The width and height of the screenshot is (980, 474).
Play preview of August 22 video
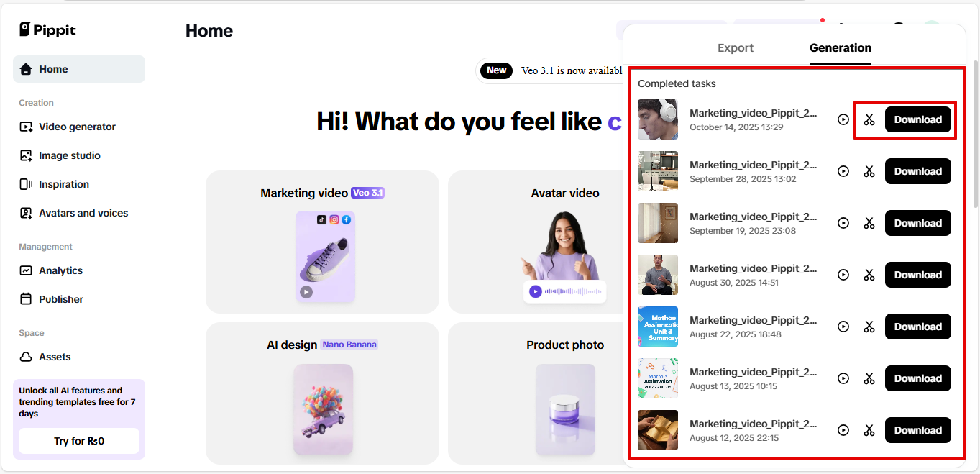843,327
